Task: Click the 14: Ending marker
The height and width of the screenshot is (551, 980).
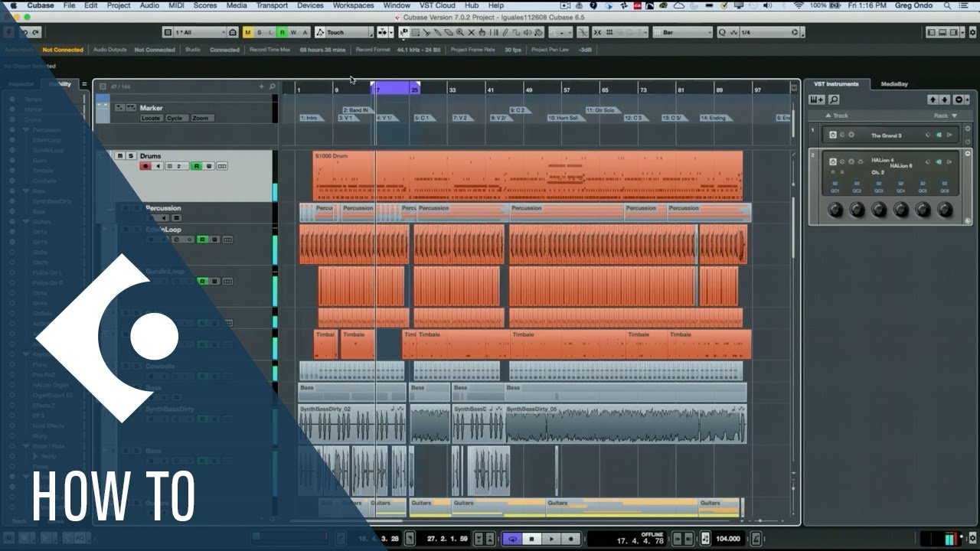Action: [717, 118]
